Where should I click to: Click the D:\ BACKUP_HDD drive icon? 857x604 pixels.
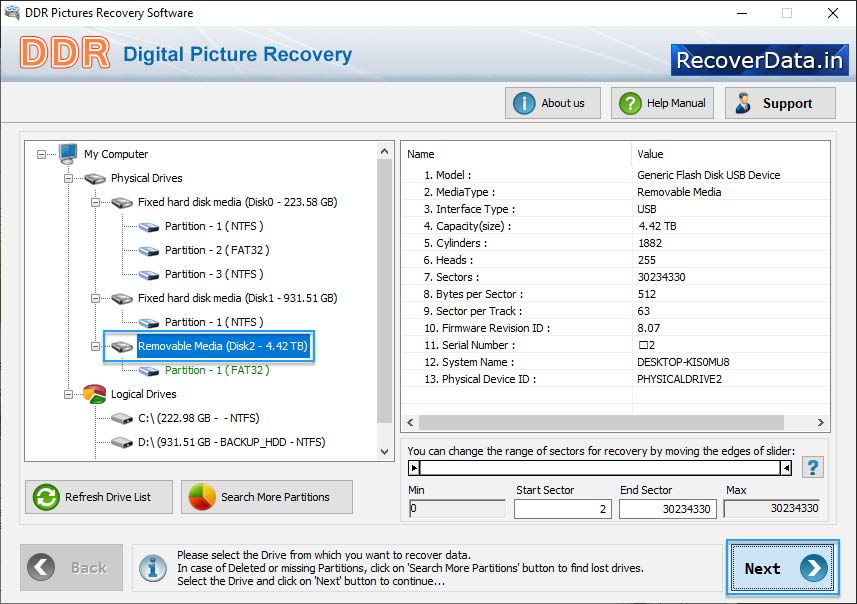pyautogui.click(x=122, y=443)
